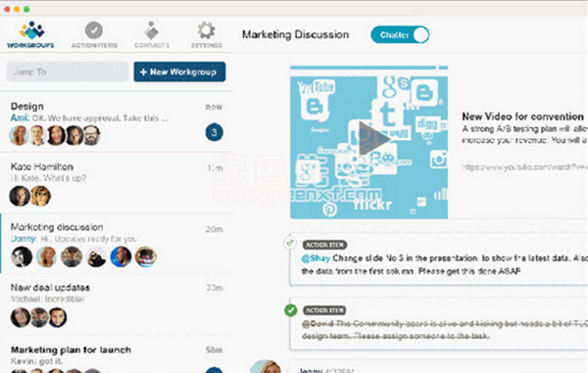Click the green macOS zoom button
Image resolution: width=588 pixels, height=373 pixels.
pyautogui.click(x=26, y=9)
